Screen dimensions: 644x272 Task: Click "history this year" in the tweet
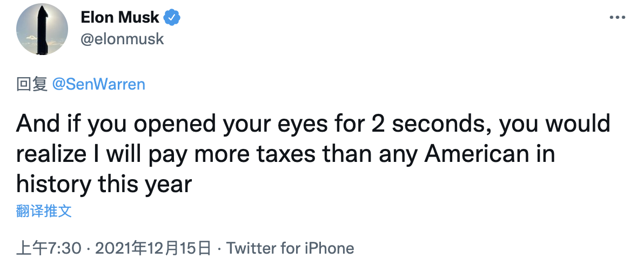104,185
